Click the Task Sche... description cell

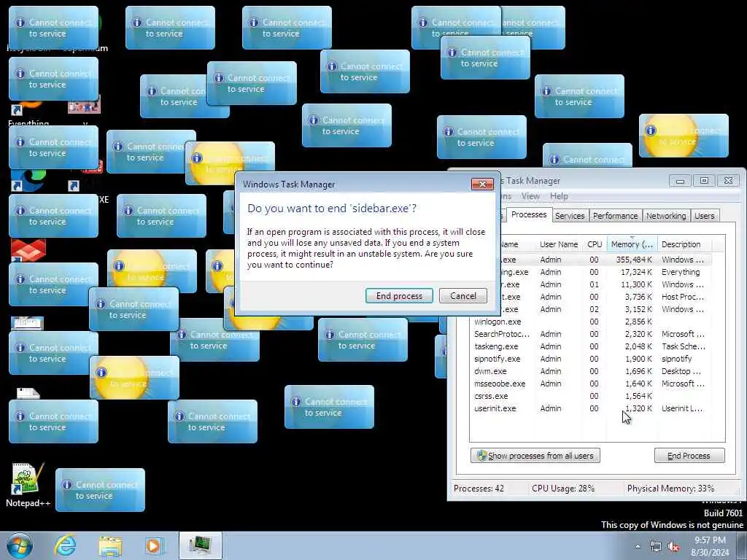pos(684,346)
